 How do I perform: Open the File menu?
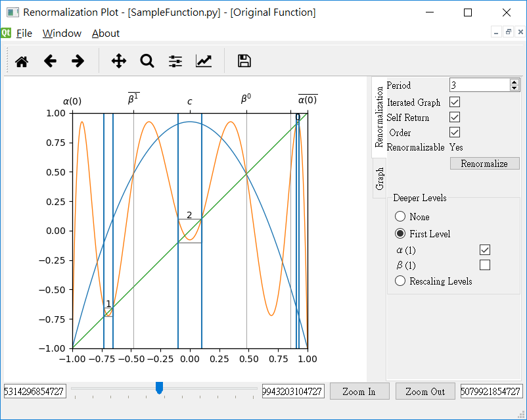24,34
